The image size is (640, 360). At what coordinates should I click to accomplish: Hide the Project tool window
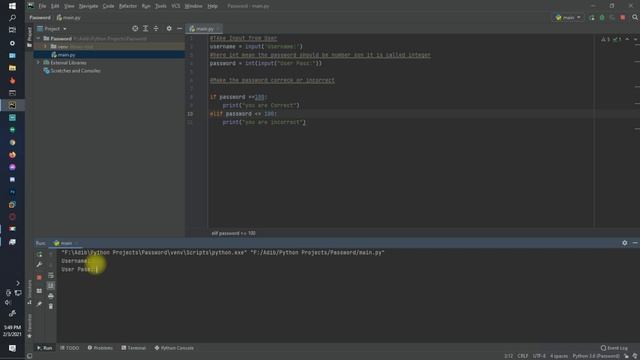pos(180,29)
